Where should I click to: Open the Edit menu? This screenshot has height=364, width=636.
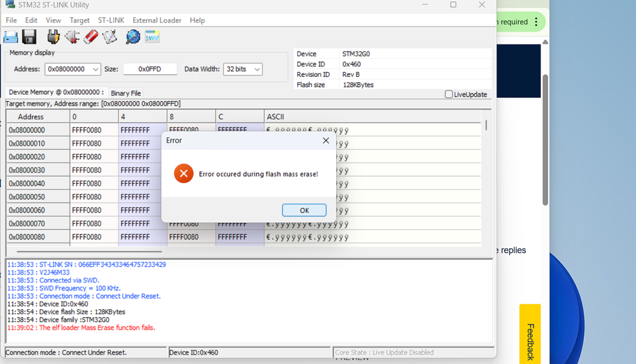[31, 20]
